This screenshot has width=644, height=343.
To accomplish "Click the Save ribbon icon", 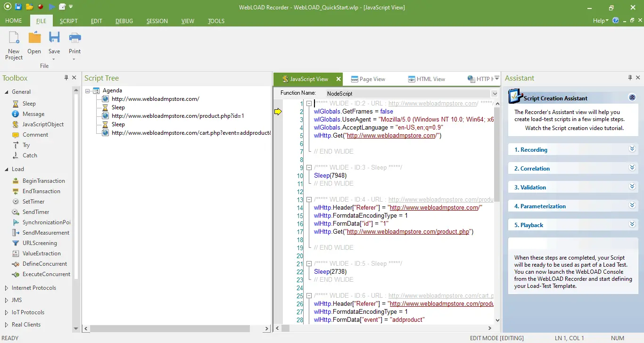I will click(54, 38).
